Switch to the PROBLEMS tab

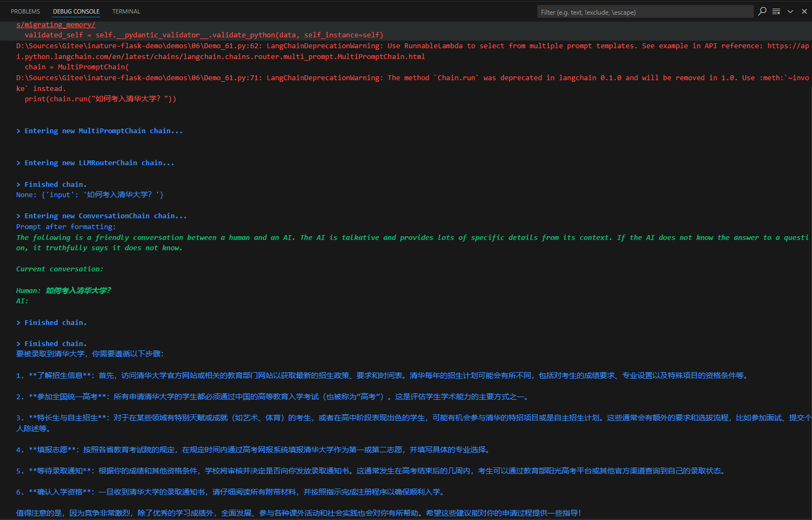[25, 11]
